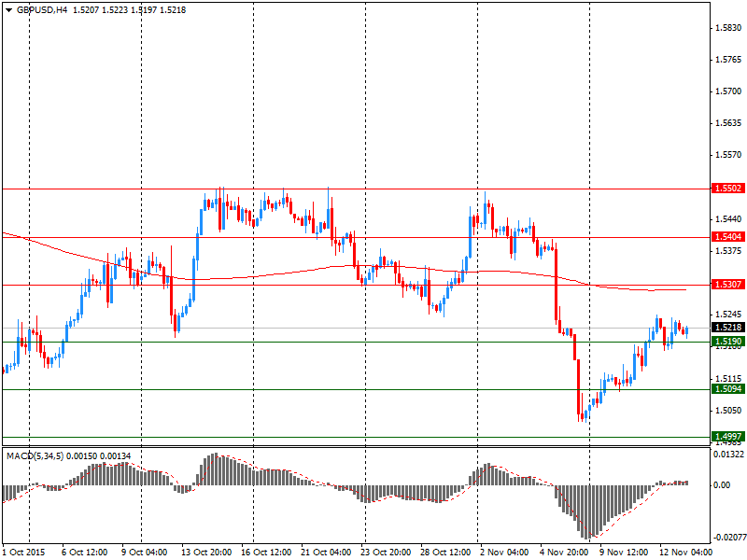Open the chart menu arrow beside GBPUSD,H4
The width and height of the screenshot is (747, 560).
pyautogui.click(x=8, y=10)
